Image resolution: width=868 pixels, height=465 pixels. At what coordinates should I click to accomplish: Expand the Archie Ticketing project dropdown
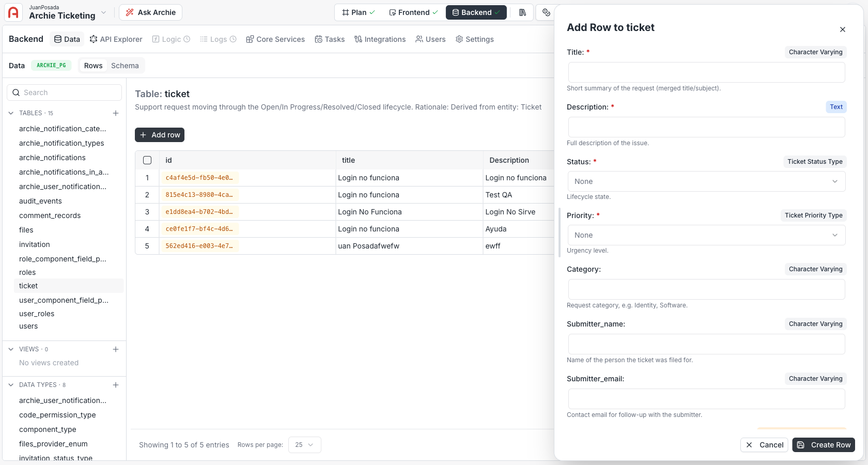pos(103,12)
